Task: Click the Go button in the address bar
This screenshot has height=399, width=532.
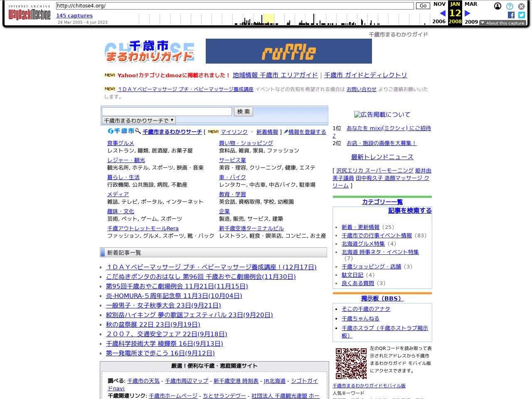Action: click(423, 6)
